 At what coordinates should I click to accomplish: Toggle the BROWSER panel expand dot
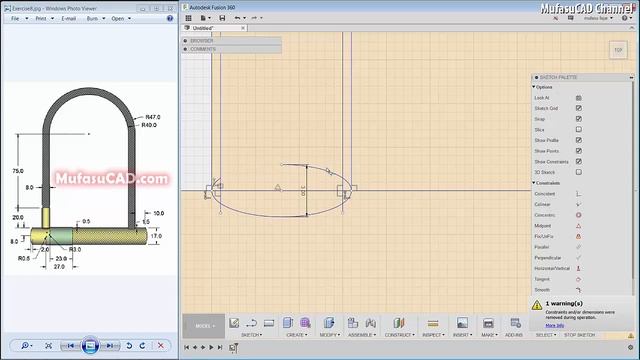click(185, 41)
